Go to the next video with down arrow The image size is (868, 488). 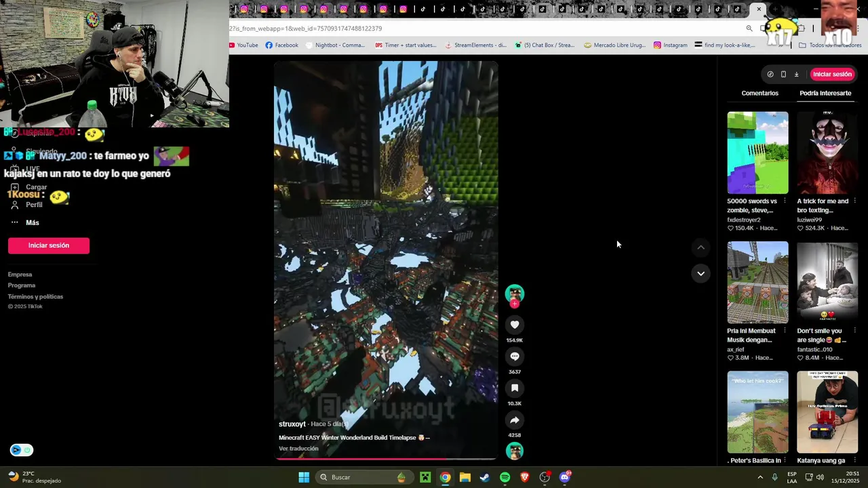pos(701,274)
